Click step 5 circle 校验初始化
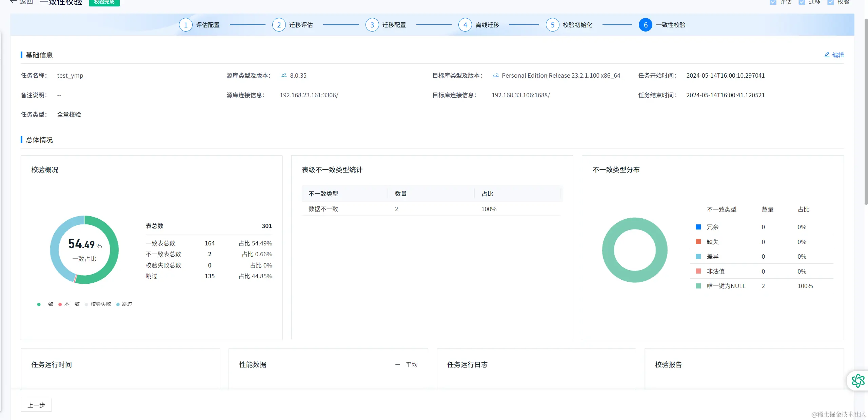Screen dimensions: 868x420 tap(552, 25)
